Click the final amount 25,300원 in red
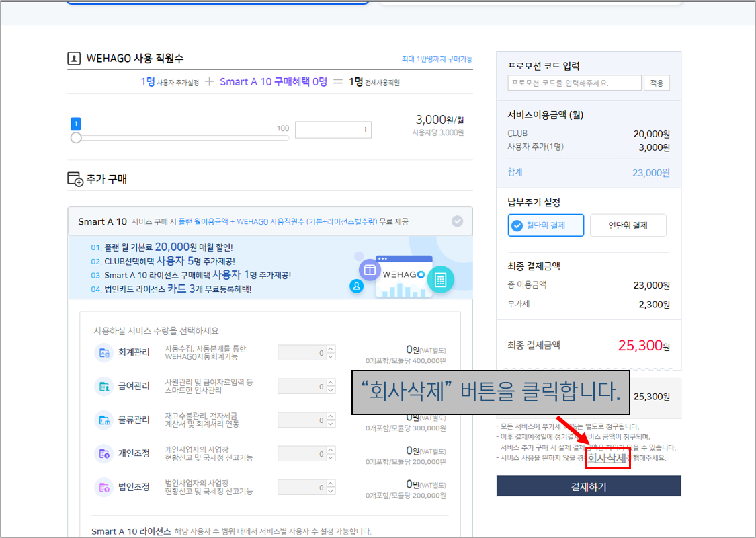 (644, 346)
